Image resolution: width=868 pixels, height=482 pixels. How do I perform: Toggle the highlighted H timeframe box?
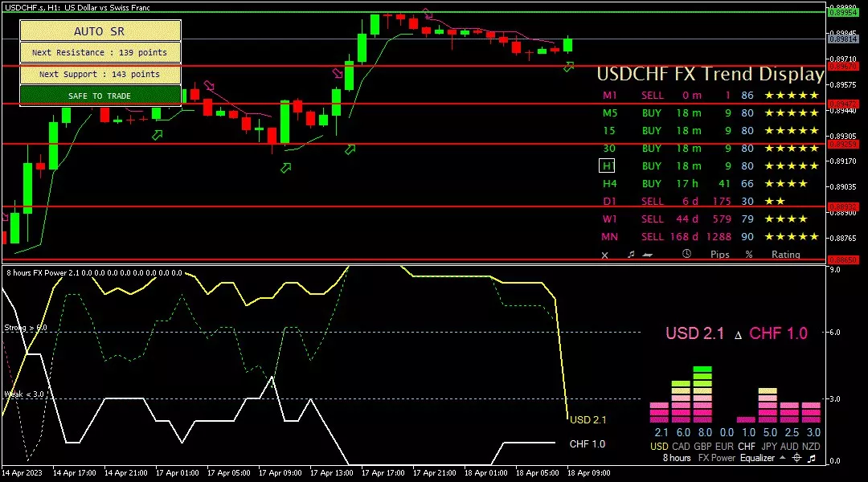click(x=608, y=165)
